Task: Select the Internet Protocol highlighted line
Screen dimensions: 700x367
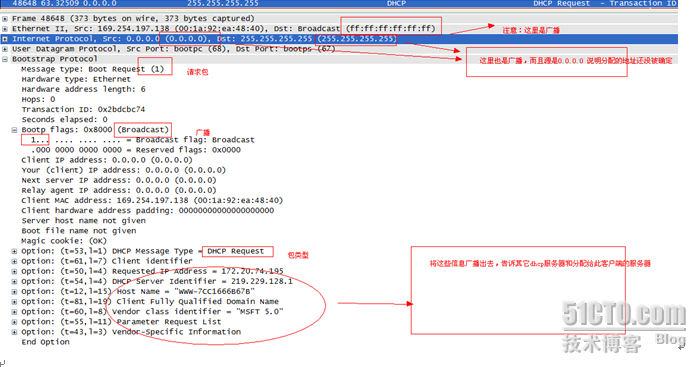Action: click(x=339, y=39)
